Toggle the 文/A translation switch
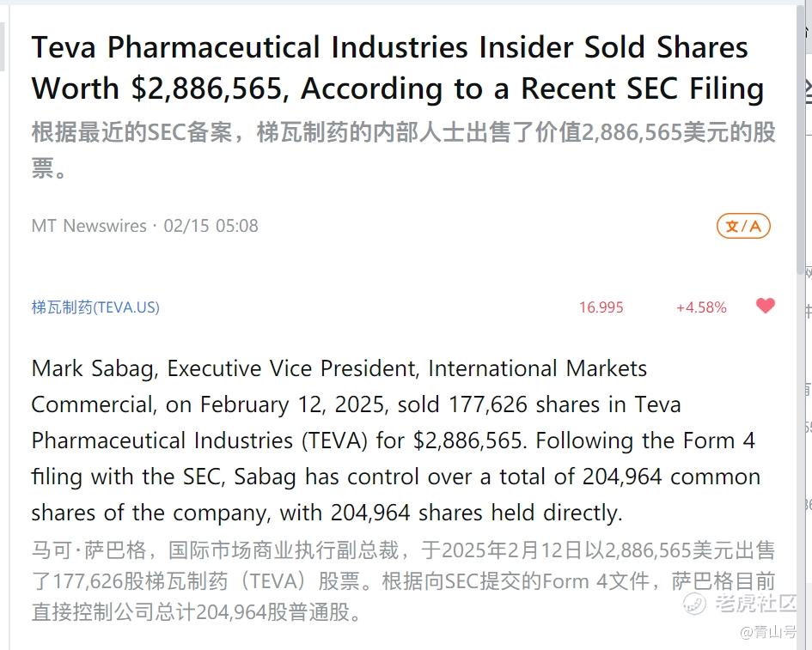The image size is (812, 650). [x=743, y=226]
